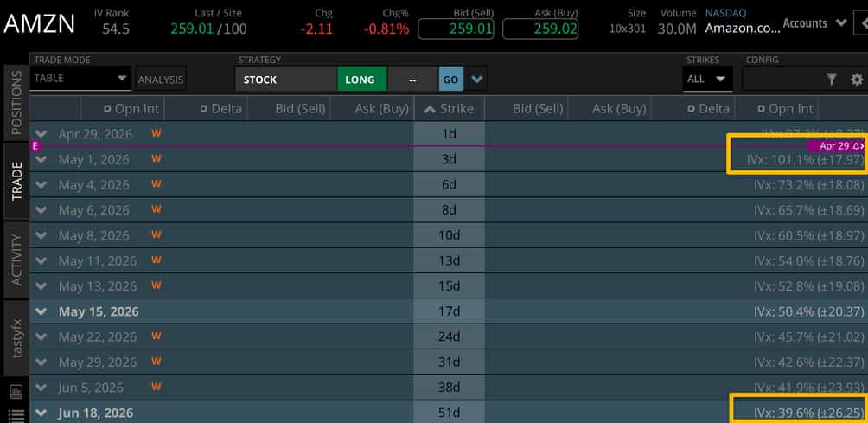Open the tastyfx side tab

tap(16, 337)
